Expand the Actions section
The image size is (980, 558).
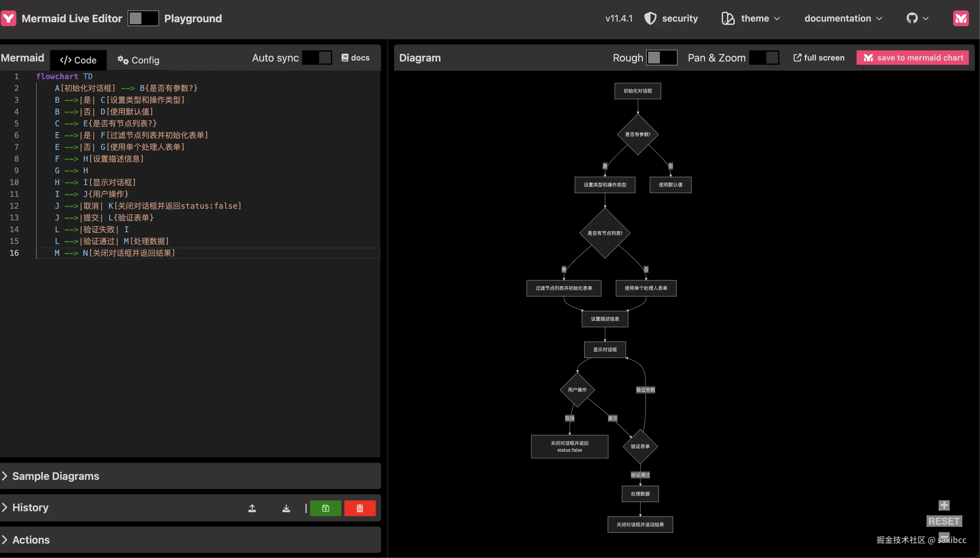click(31, 540)
